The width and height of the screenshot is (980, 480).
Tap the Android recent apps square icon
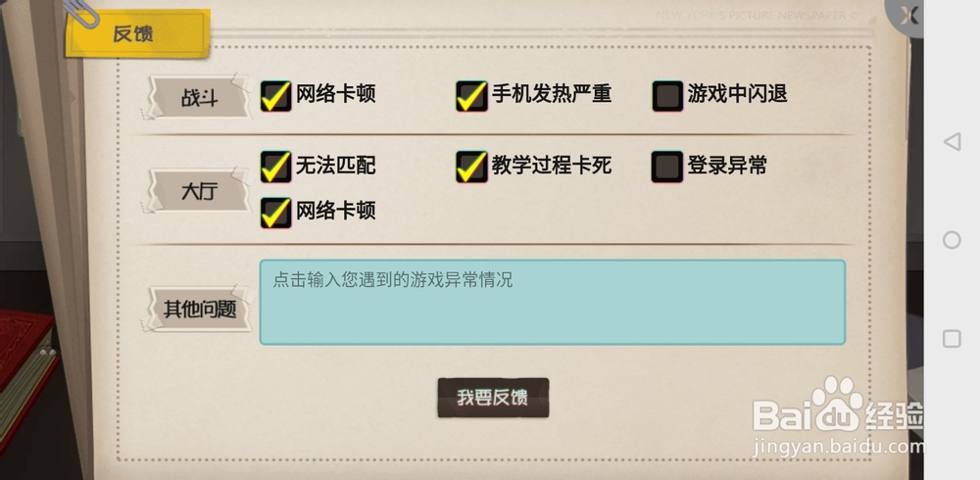(x=952, y=339)
